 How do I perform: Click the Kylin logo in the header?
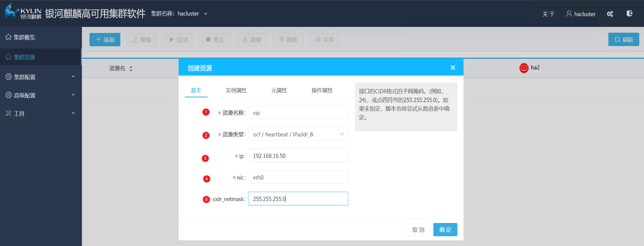23,12
